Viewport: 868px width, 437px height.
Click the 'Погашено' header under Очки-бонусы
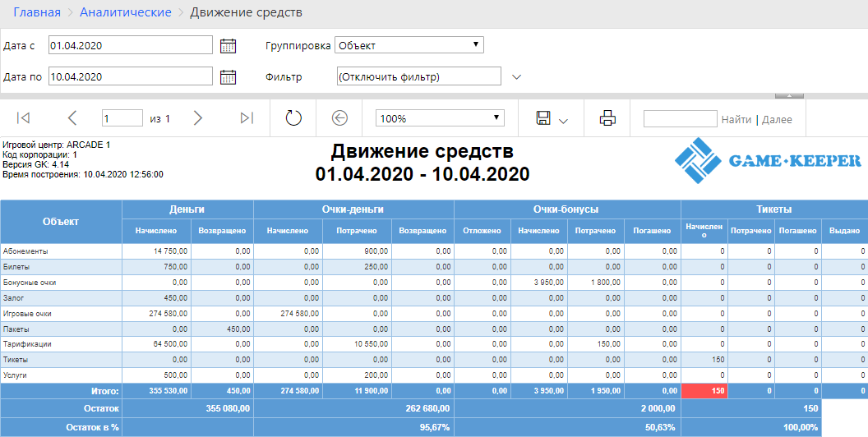point(653,231)
